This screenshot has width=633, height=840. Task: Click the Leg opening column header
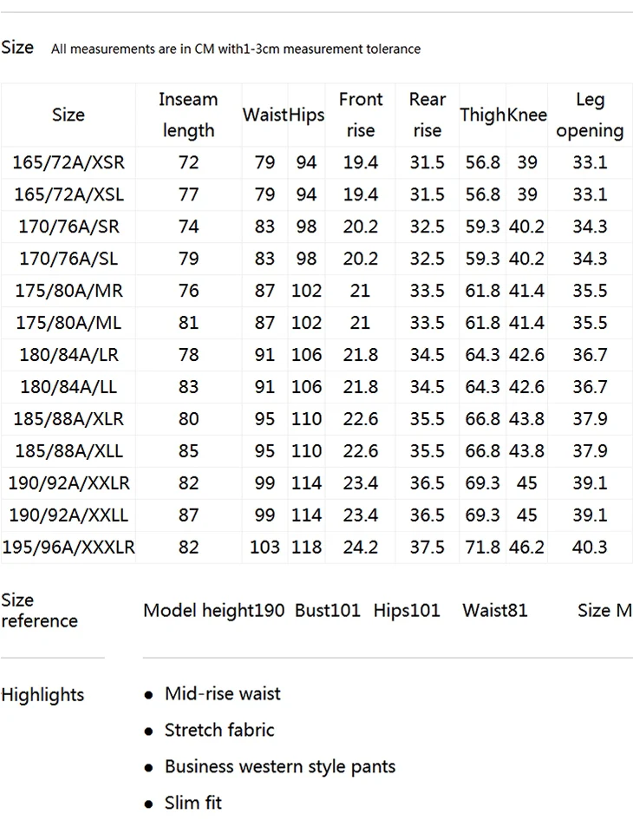pos(590,115)
